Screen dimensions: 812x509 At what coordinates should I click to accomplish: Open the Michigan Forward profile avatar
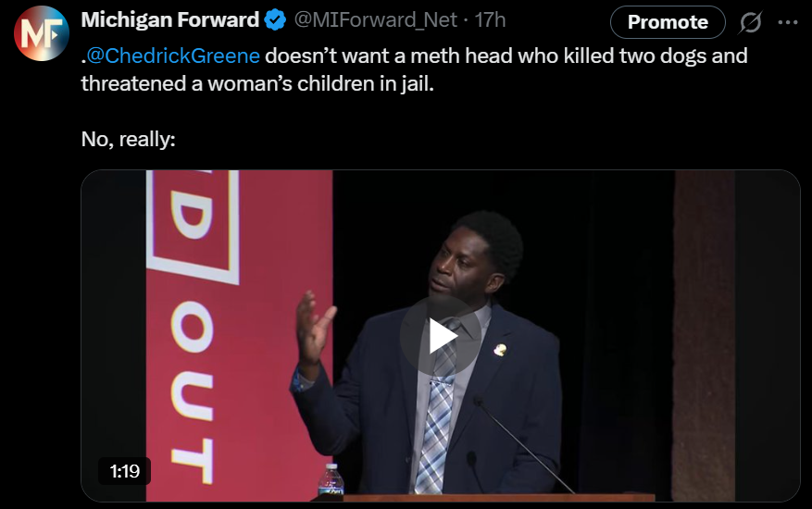42,32
